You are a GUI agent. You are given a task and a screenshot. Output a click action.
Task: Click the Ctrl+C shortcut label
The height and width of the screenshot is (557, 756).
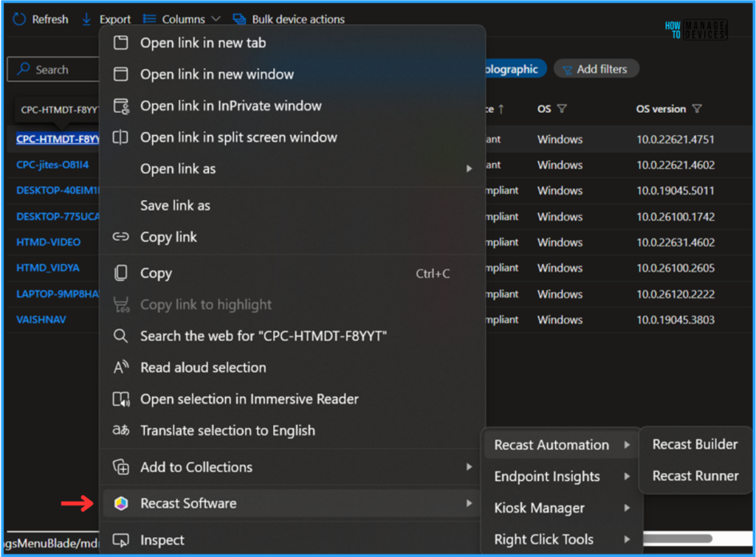click(433, 274)
